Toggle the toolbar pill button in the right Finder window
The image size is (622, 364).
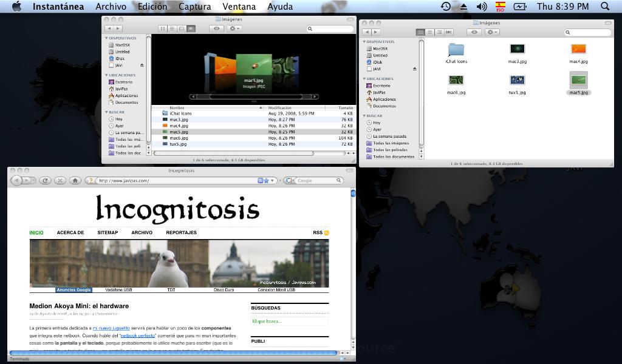point(607,23)
